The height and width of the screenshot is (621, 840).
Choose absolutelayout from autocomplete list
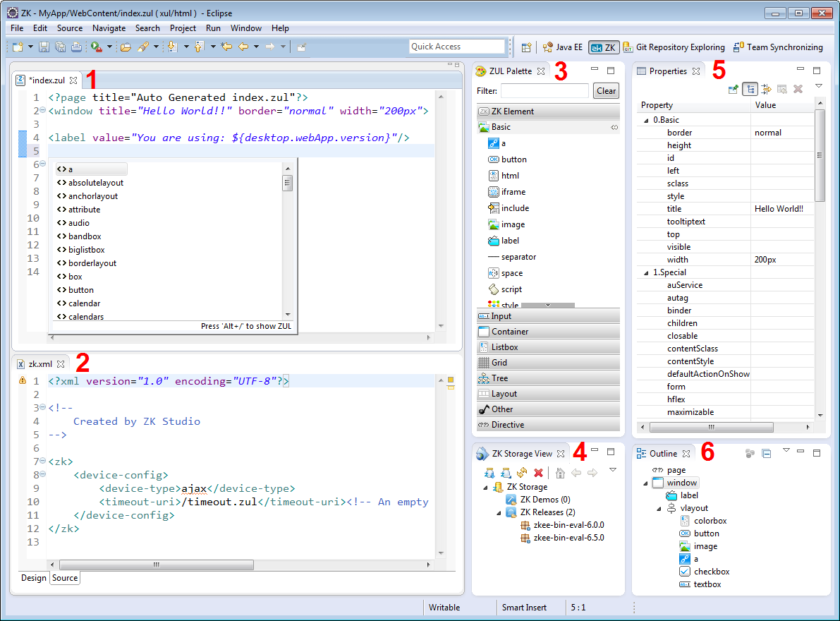[95, 183]
